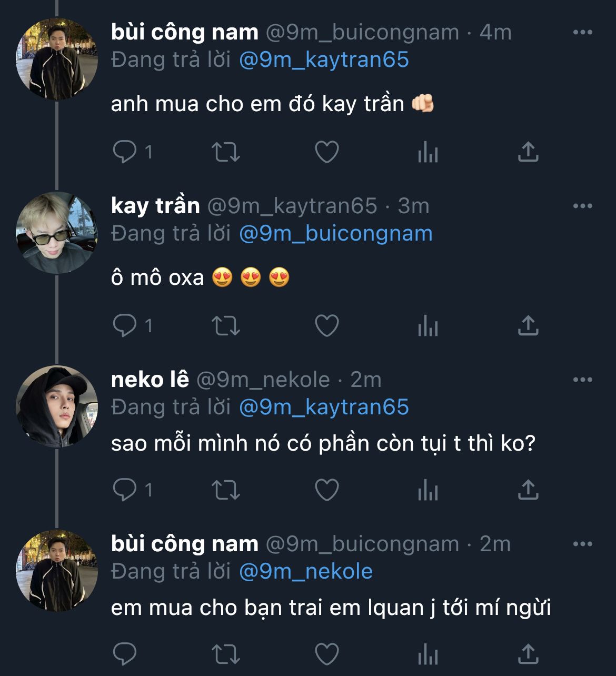Like neko lê's tweet
616x676 pixels.
tap(326, 490)
